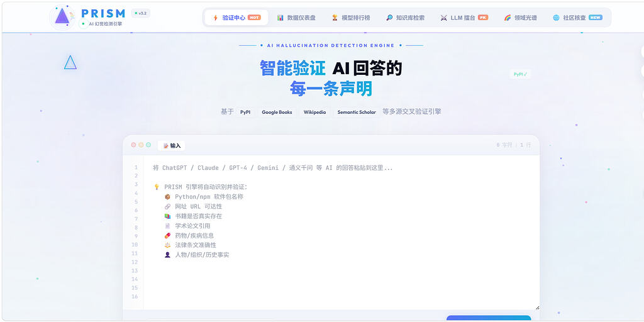The height and width of the screenshot is (322, 644).
Task: Click line number 1 in editor gutter
Action: tap(136, 167)
